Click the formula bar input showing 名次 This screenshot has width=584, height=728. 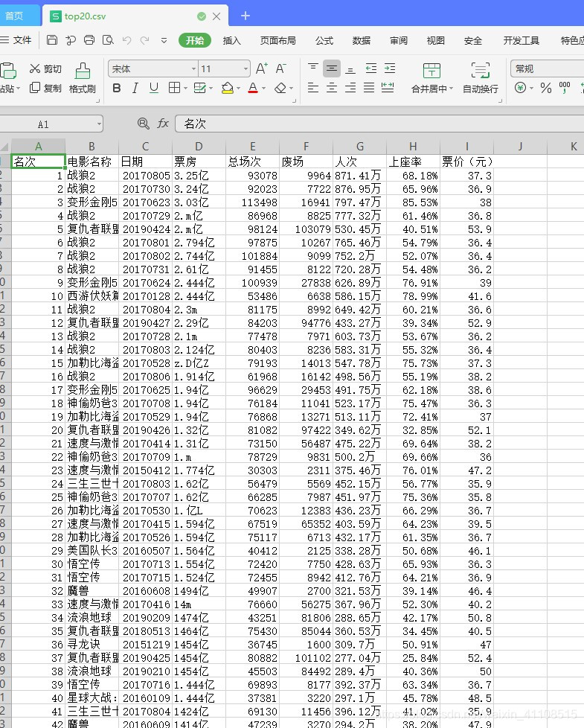(379, 124)
